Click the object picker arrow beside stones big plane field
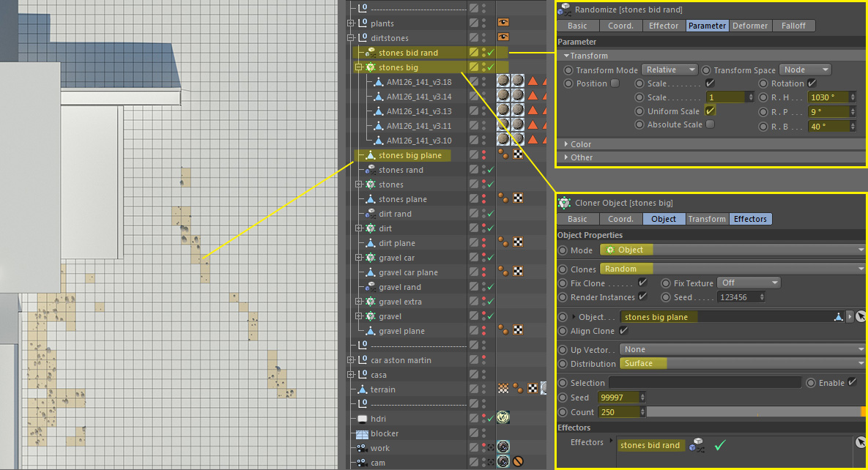Screen dimensions: 868x470 click(850, 317)
